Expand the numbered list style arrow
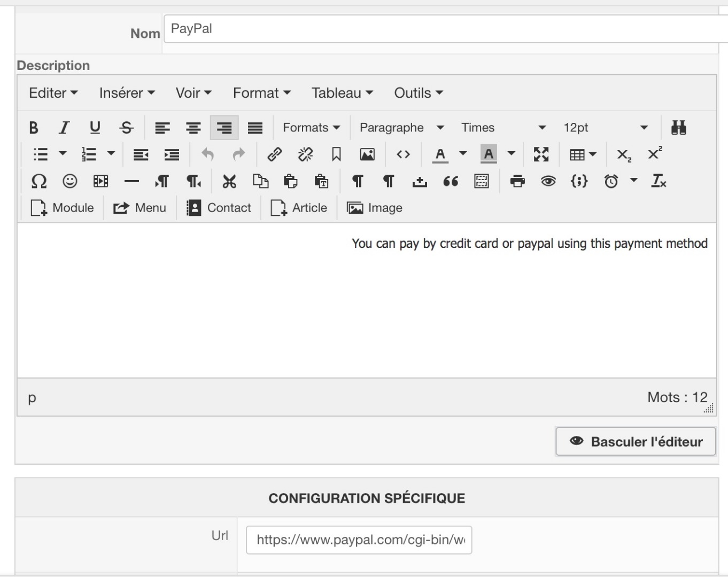 (x=111, y=154)
